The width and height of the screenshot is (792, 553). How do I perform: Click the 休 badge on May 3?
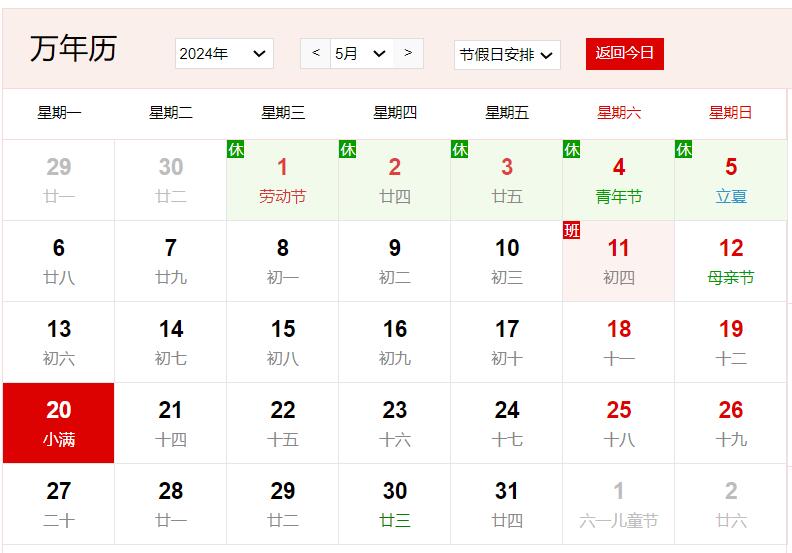tap(460, 150)
